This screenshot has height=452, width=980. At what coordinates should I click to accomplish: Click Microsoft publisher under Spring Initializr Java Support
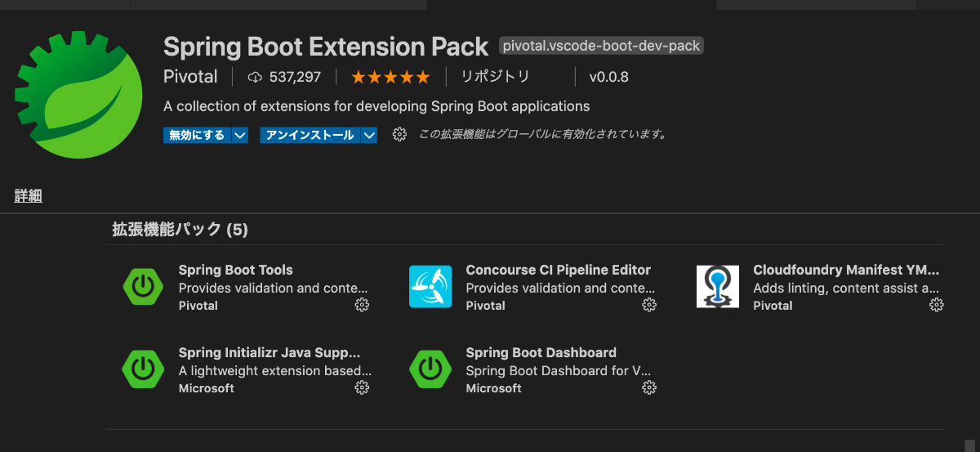[x=206, y=388]
